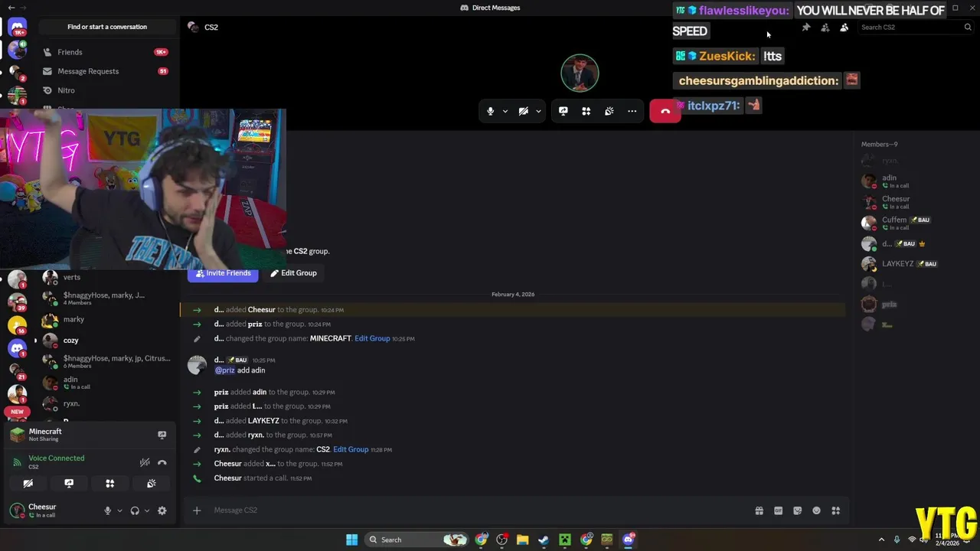Click the @priz mention in message

[x=224, y=370]
